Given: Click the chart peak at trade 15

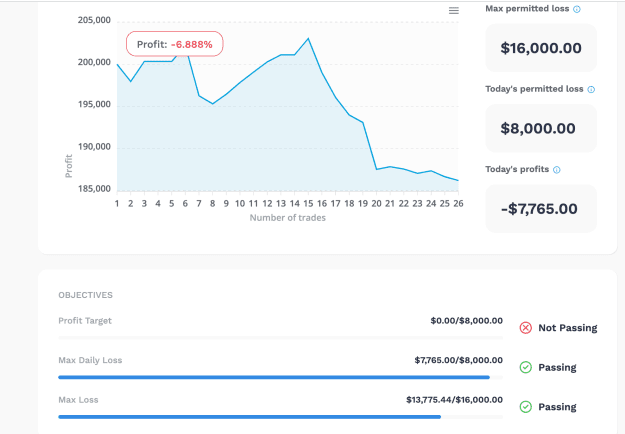Looking at the screenshot, I should point(308,39).
